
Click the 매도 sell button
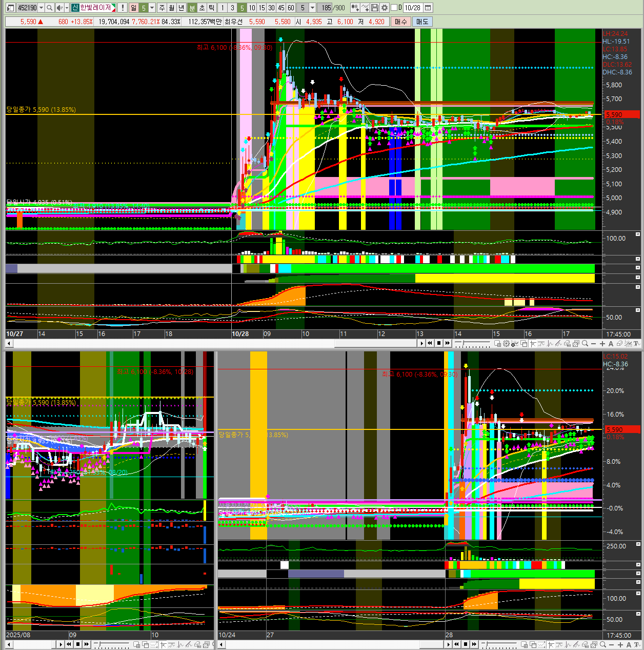(422, 22)
